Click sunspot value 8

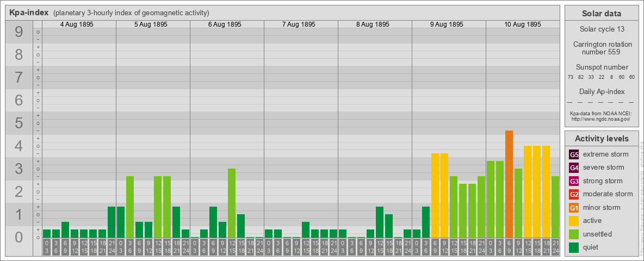tap(611, 77)
